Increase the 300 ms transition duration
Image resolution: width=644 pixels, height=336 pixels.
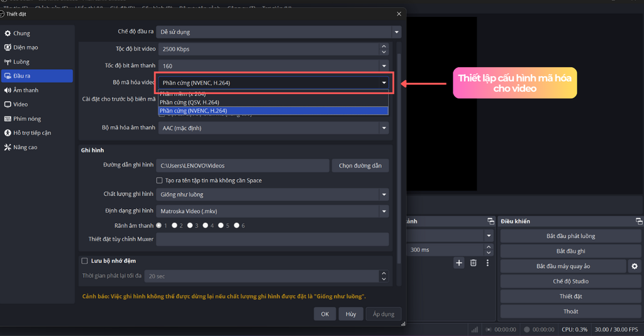pos(488,247)
